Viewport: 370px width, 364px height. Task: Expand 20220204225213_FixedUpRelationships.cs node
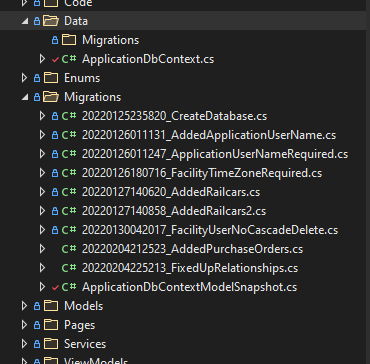coord(42,268)
